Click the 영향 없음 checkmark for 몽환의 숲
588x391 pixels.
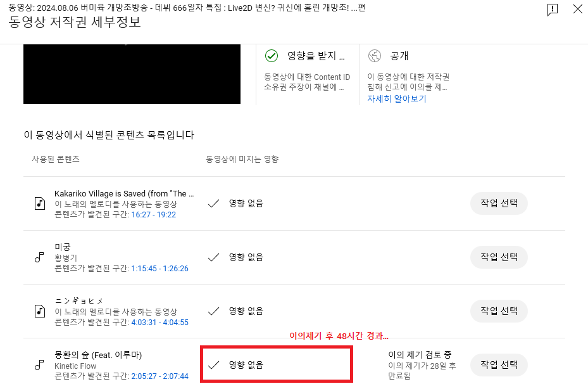[x=213, y=365]
